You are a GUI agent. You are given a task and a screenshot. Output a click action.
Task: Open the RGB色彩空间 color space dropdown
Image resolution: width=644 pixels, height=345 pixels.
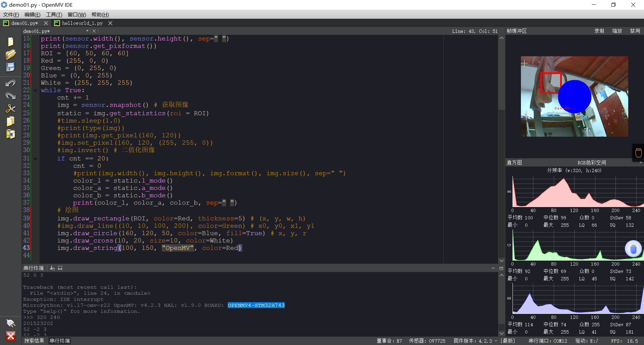coord(592,162)
